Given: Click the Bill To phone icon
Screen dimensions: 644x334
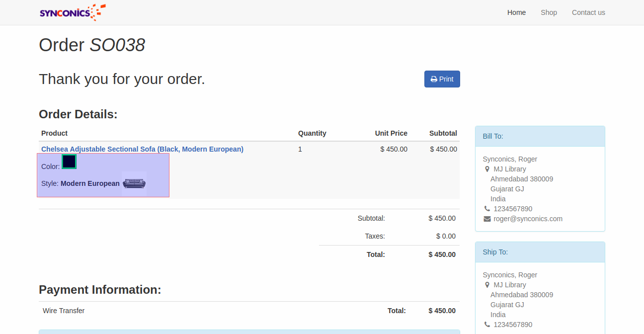Looking at the screenshot, I should 487,209.
